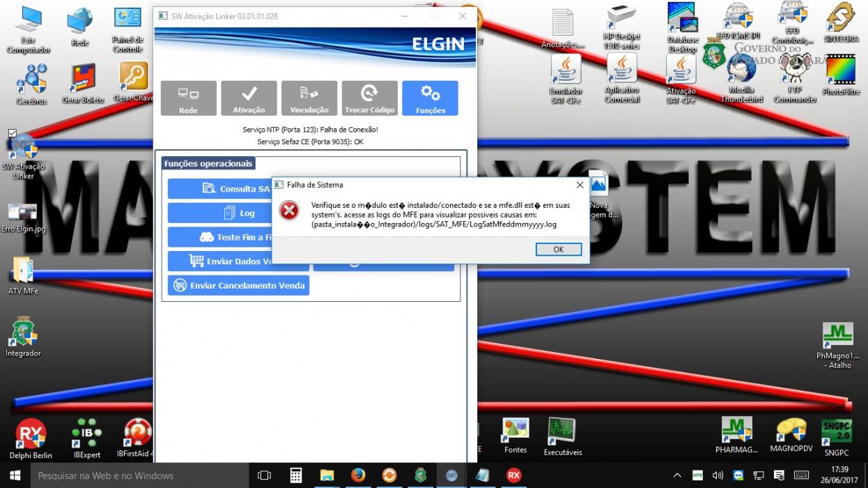Select the HP Deskjet 1510 series shortcut
868x488 pixels.
click(621, 26)
